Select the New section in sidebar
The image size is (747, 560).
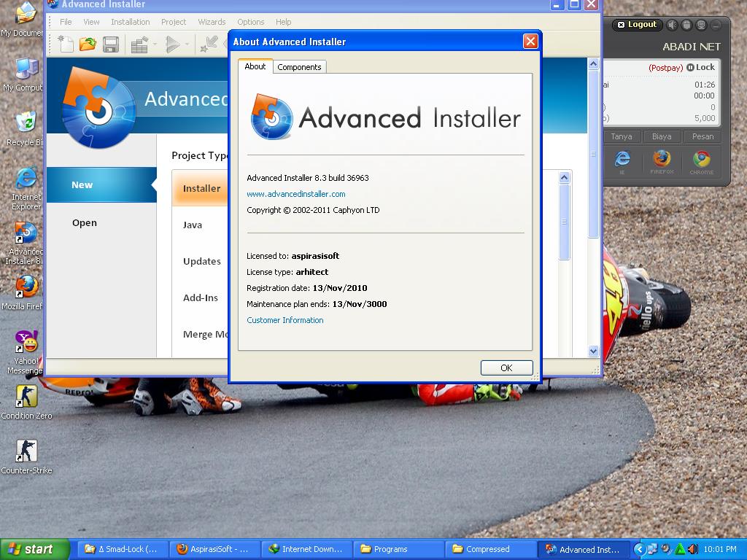click(101, 184)
